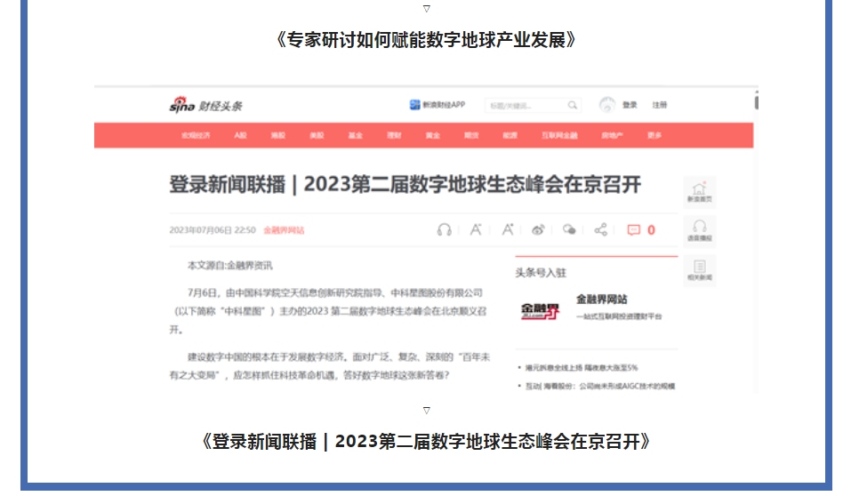Click the 新浪首页 home icon in sidebar
Viewport: 851px width, 504px height.
click(699, 191)
